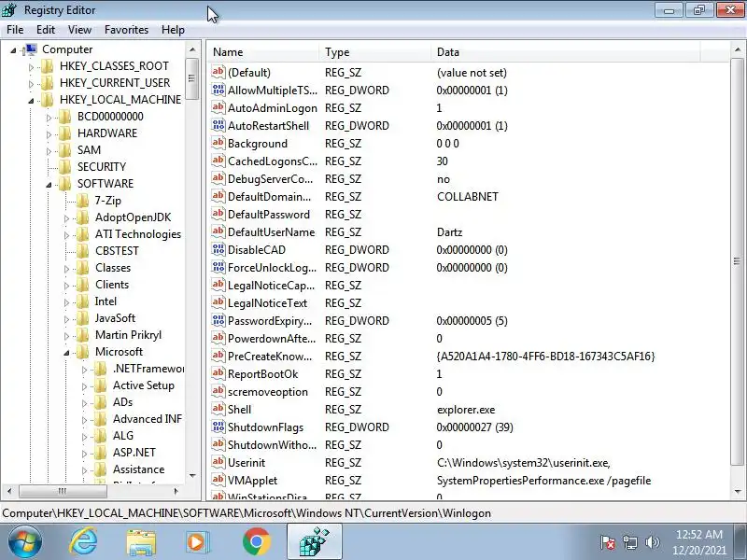Viewport: 747px width, 560px height.
Task: Click the folder icon for 7-Zip key
Action: tap(83, 201)
